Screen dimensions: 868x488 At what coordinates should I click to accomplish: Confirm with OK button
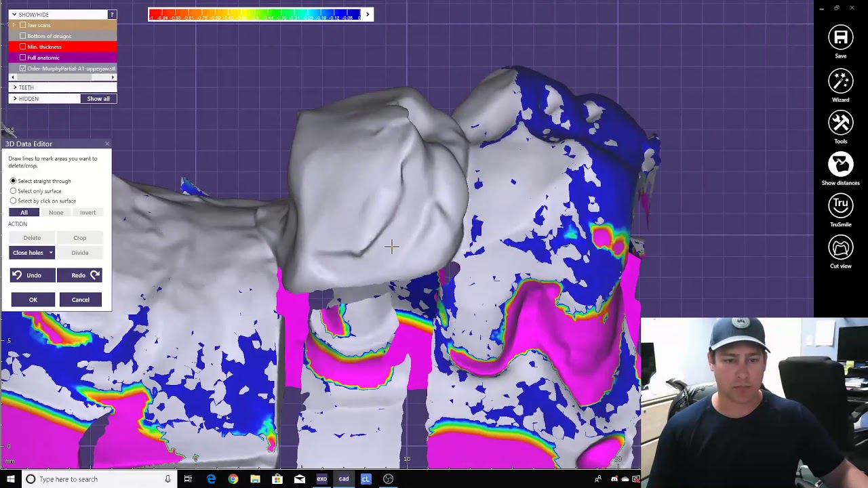[33, 300]
